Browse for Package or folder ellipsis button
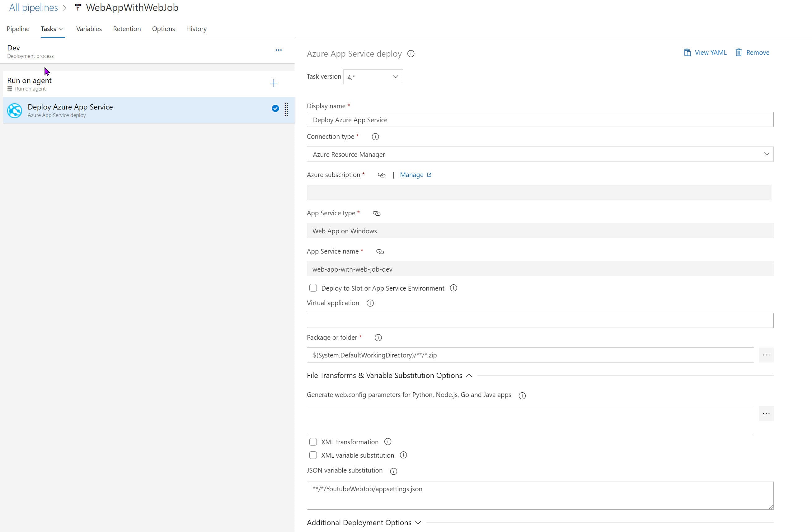The height and width of the screenshot is (532, 812). (766, 355)
